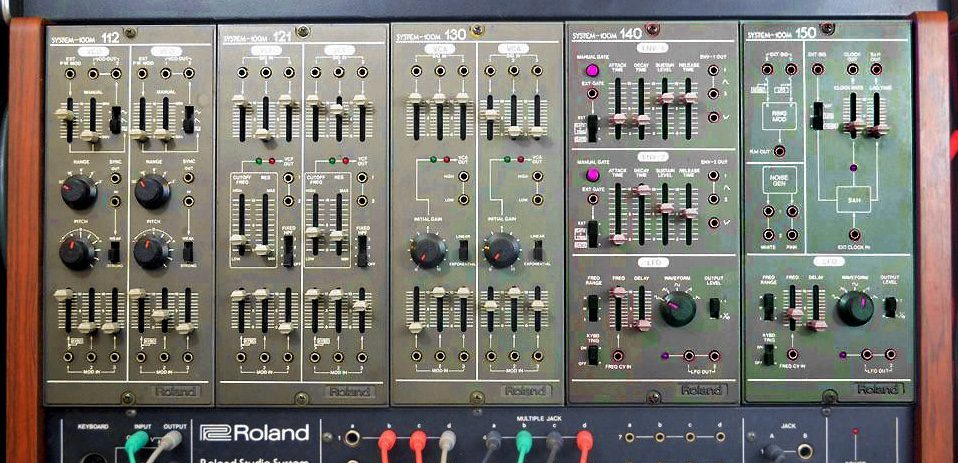Viewport: 958px width, 463px height.
Task: Select VCF-2 Out jack 2
Action: [362, 200]
